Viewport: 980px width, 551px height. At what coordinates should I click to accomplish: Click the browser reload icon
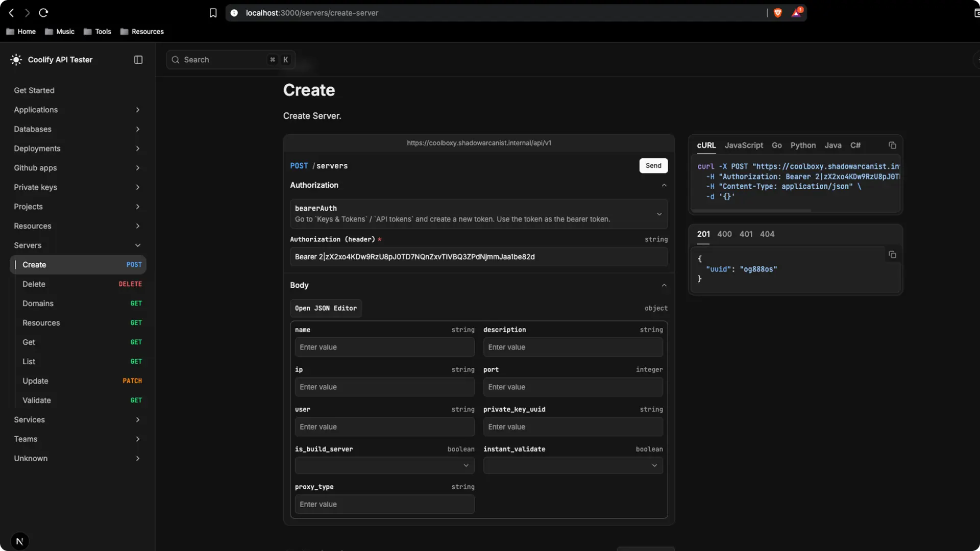point(43,13)
